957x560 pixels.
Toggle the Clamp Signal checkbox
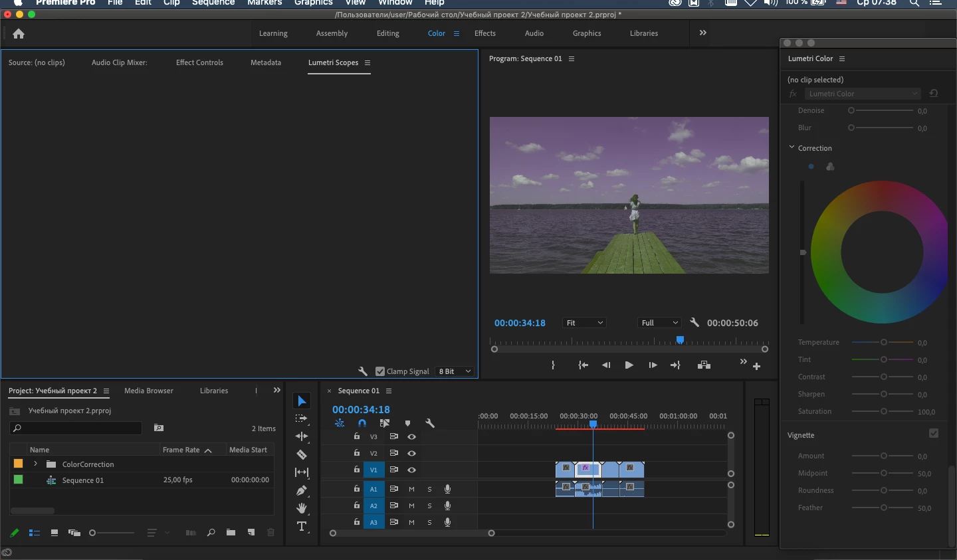click(380, 371)
